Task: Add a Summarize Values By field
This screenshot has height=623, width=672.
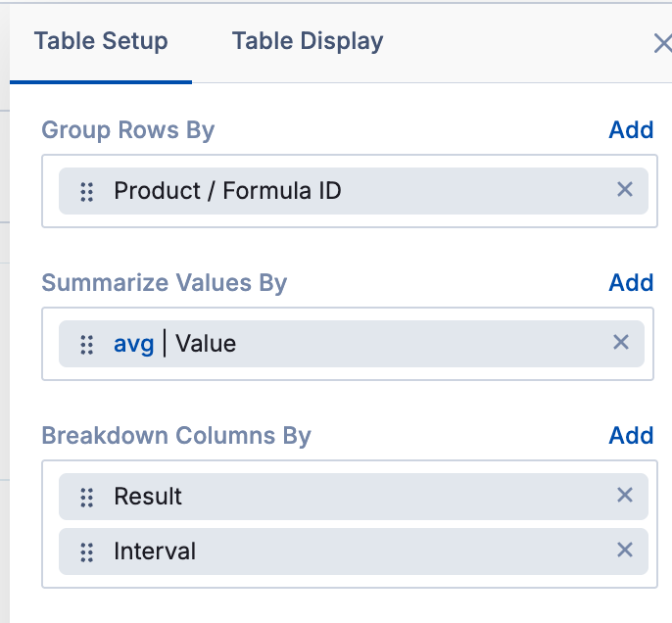Action: pyautogui.click(x=631, y=283)
